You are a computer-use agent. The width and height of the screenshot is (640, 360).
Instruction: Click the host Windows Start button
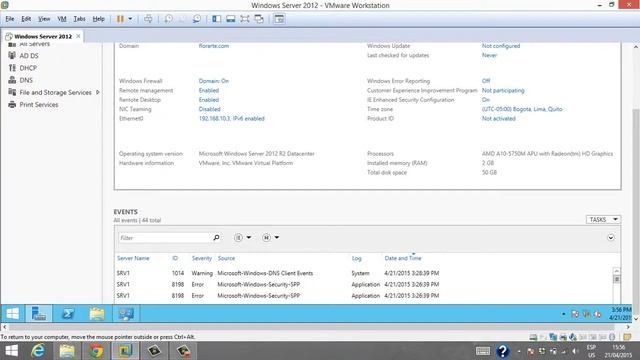pyautogui.click(x=11, y=351)
